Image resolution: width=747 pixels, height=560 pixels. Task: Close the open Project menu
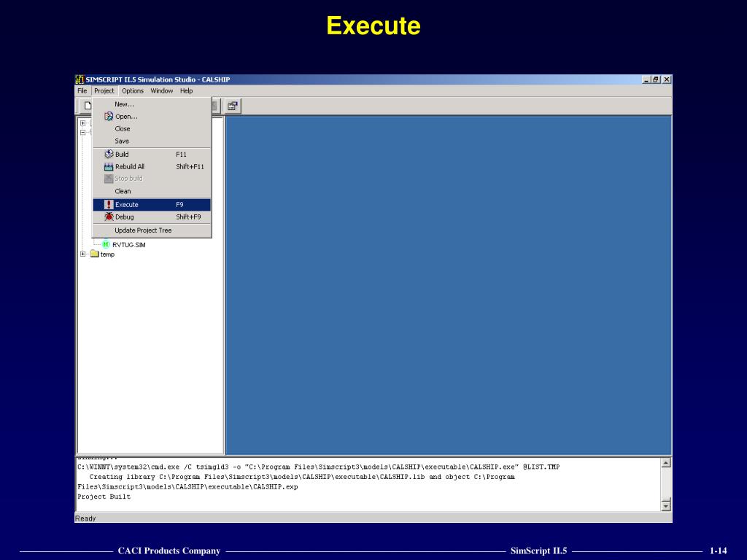(x=104, y=91)
